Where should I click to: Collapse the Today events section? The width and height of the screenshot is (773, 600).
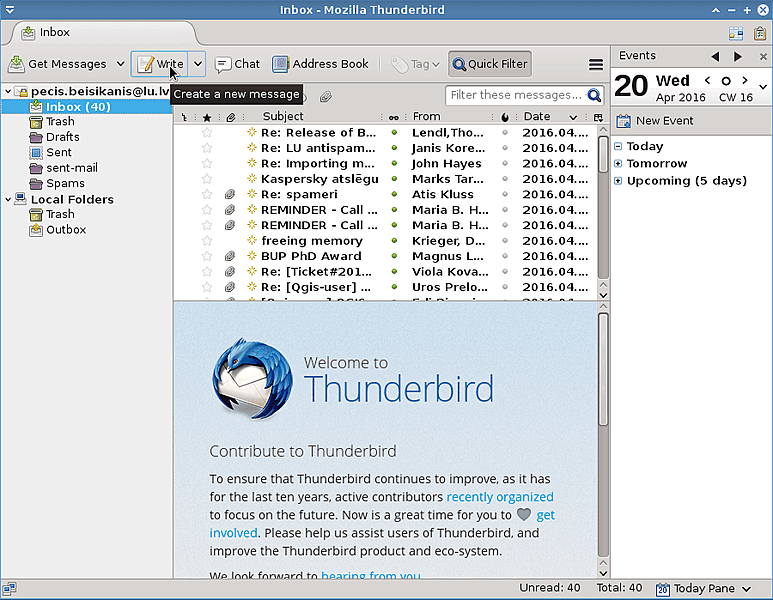point(618,146)
